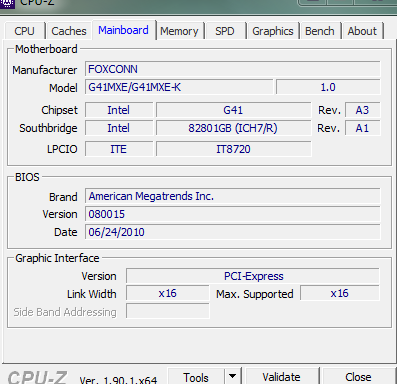
Task: Open the Caches tab
Action: coord(69,31)
